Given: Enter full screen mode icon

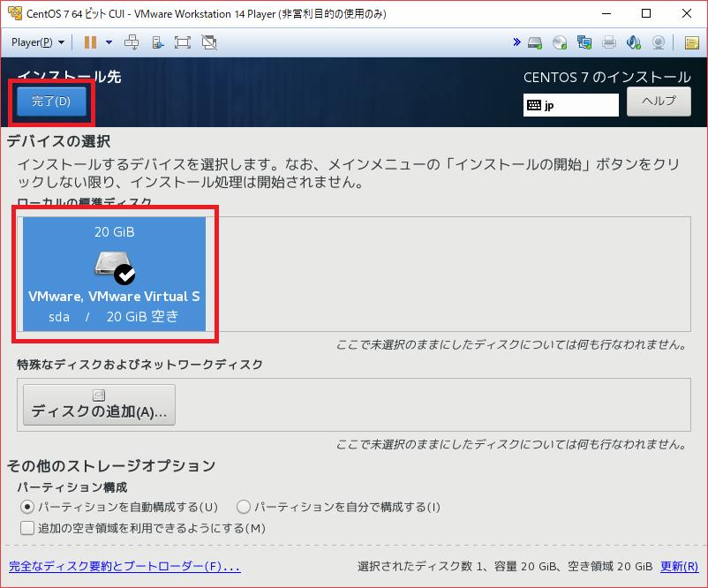Looking at the screenshot, I should point(183,42).
